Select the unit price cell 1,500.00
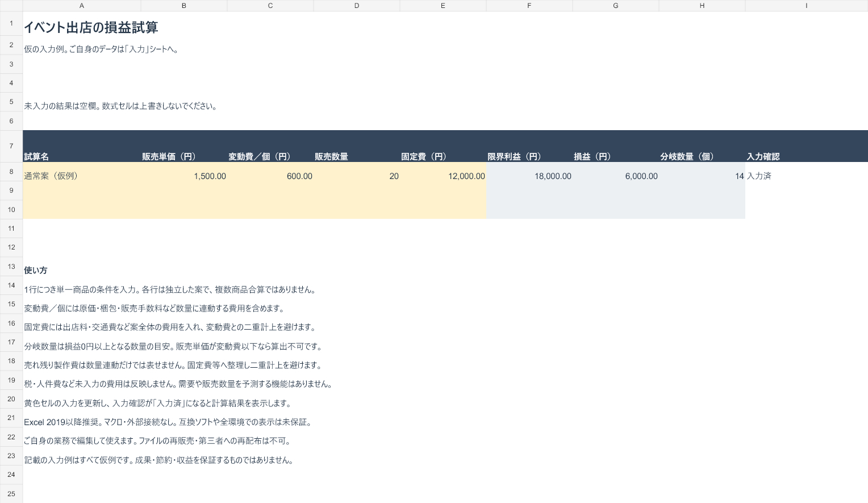The image size is (868, 503). tap(184, 172)
